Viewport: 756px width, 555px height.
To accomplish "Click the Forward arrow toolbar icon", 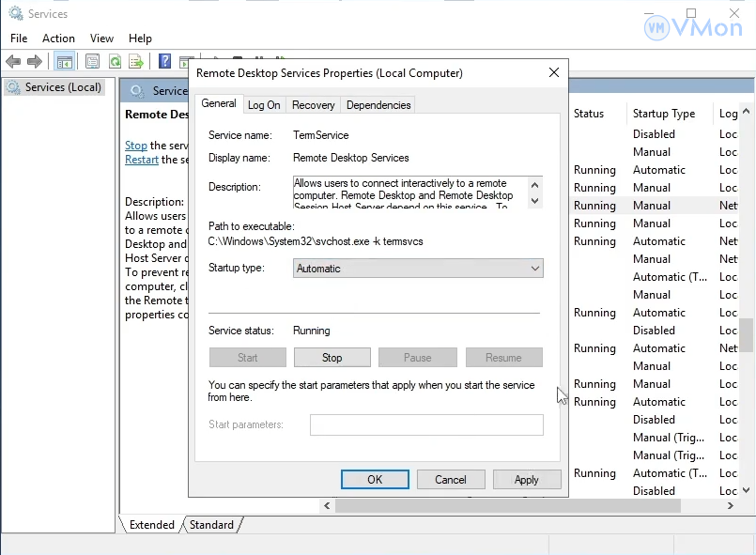I will tap(35, 62).
